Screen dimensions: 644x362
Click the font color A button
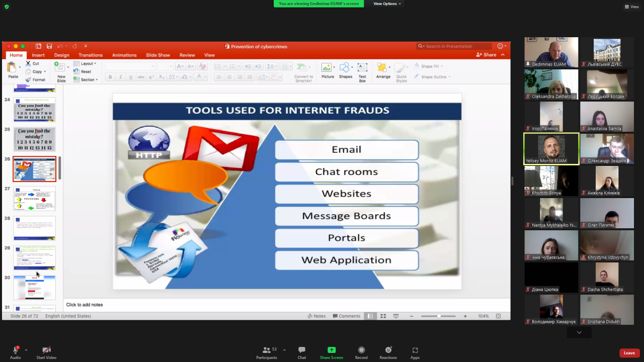[199, 77]
